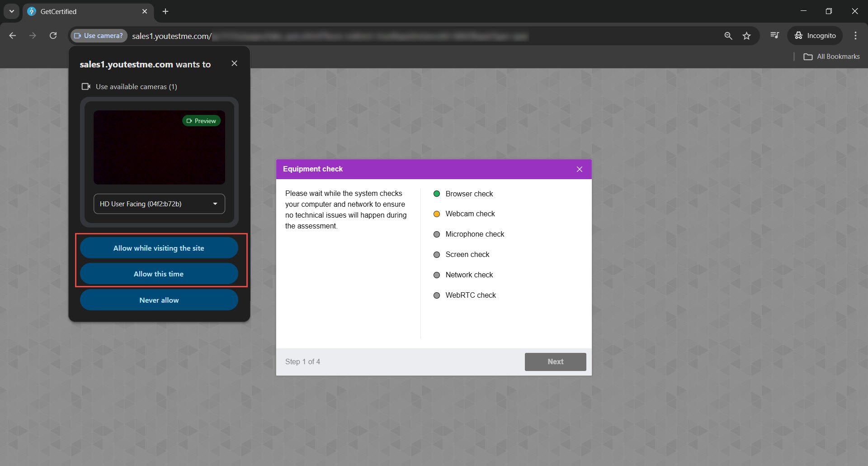The image size is (868, 466).
Task: Close the Equipment check dialog
Action: click(579, 169)
